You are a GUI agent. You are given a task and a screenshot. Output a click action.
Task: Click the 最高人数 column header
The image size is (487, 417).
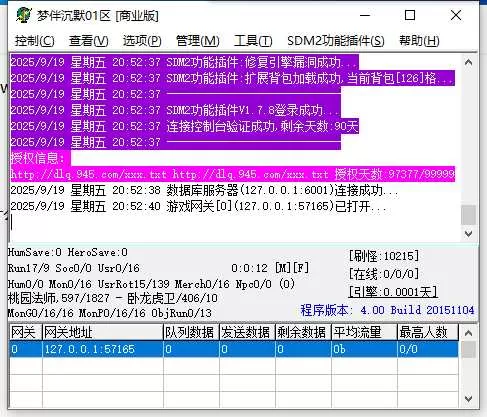click(428, 332)
